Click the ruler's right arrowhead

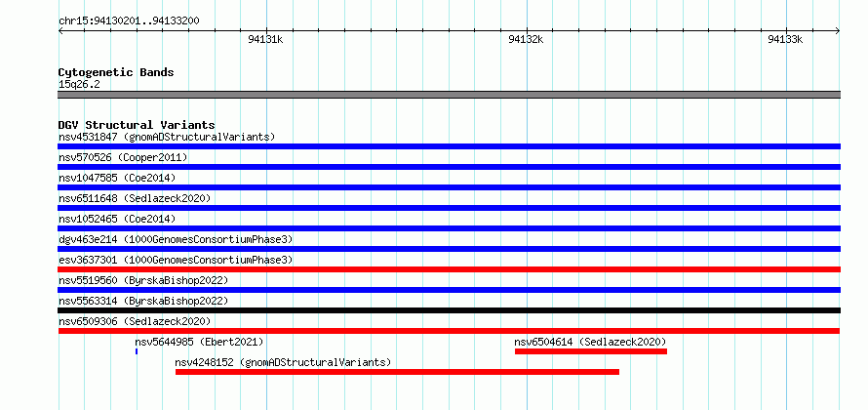(838, 30)
